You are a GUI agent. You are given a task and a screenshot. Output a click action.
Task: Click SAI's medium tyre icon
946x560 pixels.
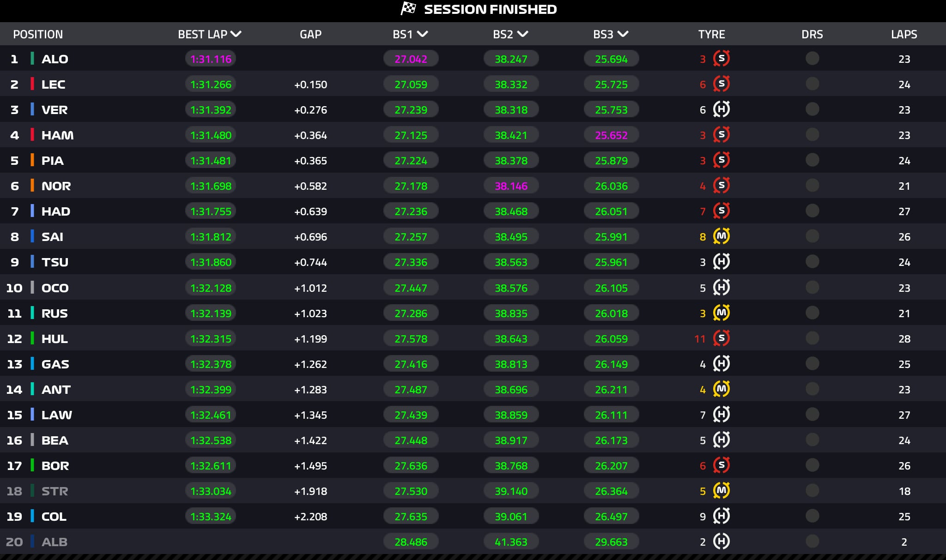pyautogui.click(x=721, y=236)
